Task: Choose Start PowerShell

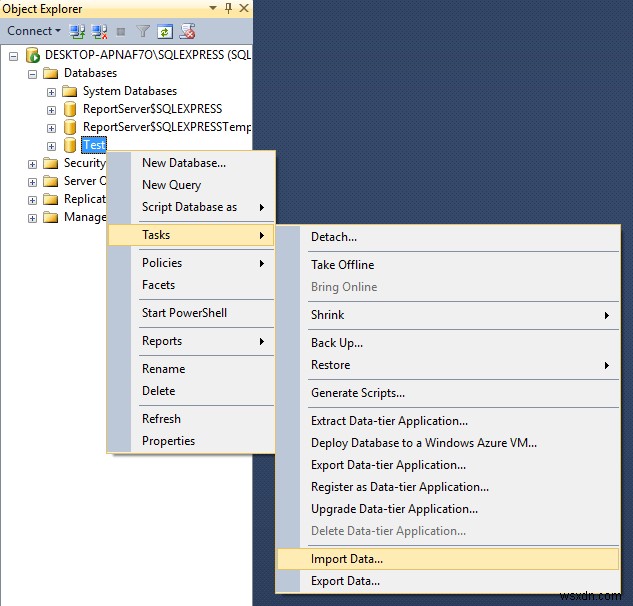Action: pos(191,313)
